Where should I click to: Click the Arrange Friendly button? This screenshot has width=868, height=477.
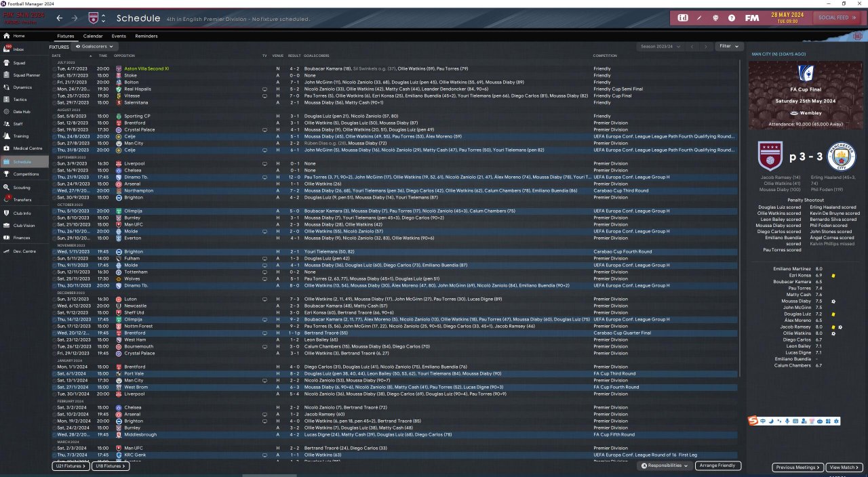718,466
